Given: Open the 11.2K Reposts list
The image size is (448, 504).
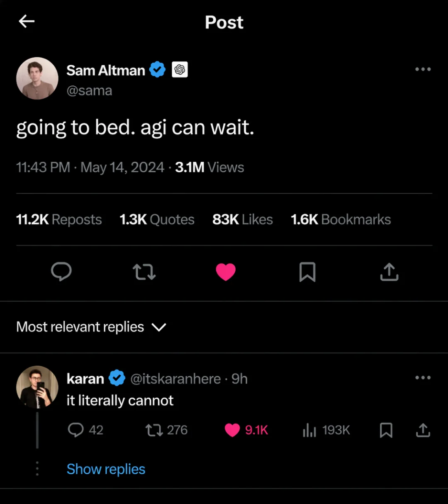Looking at the screenshot, I should 59,219.
